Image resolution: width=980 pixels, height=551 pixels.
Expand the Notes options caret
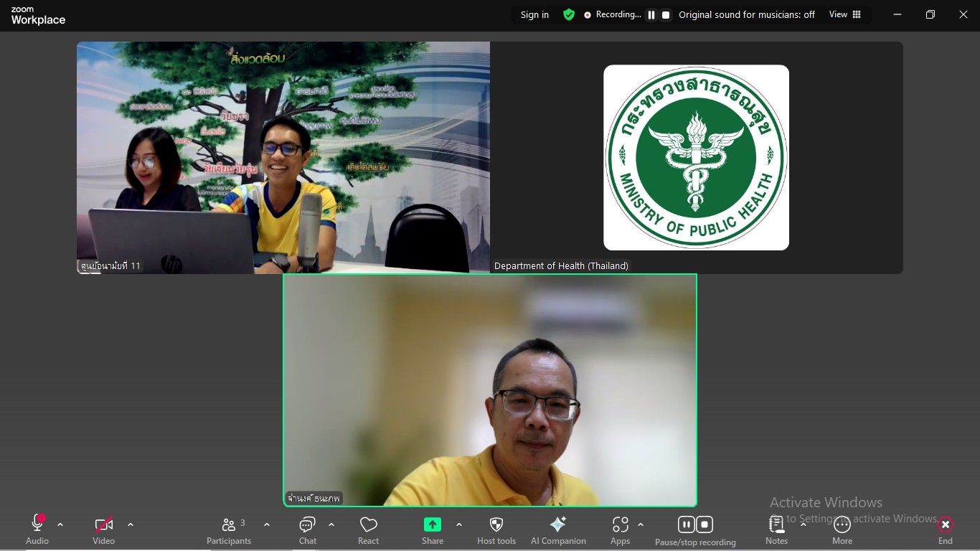[804, 524]
